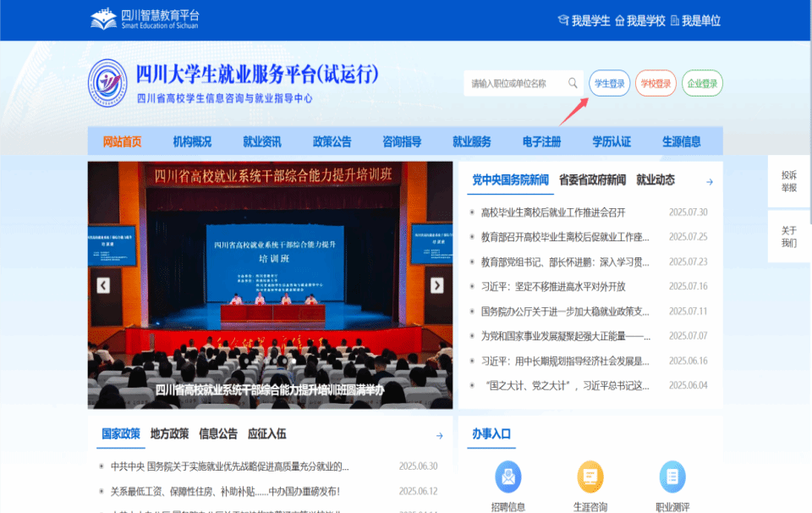Click the 投诉举报 side button
Screen dimensions: 812x513
tap(789, 181)
